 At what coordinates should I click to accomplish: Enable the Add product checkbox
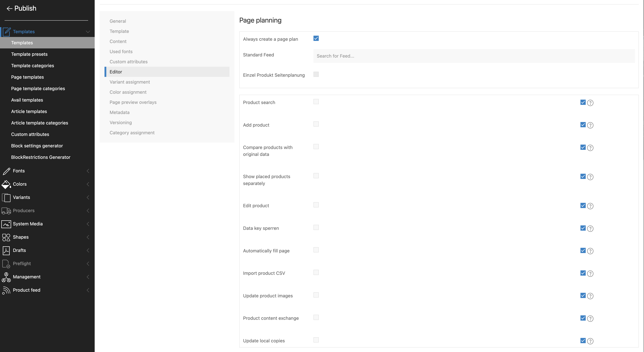pyautogui.click(x=316, y=124)
